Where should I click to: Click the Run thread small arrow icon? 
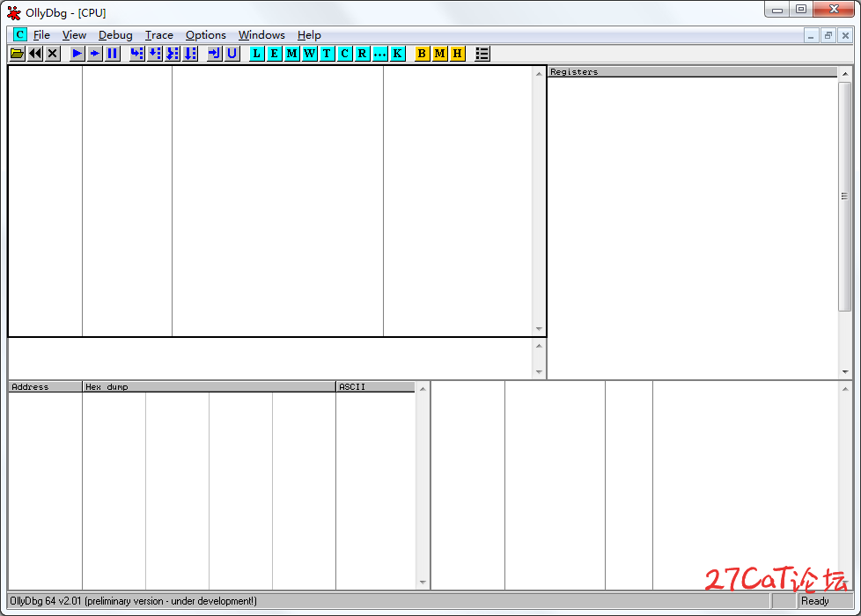pos(94,54)
